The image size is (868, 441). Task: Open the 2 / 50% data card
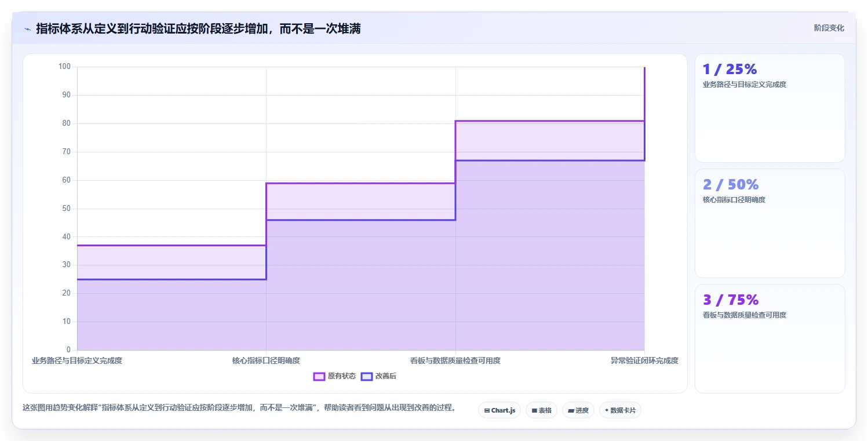point(770,224)
